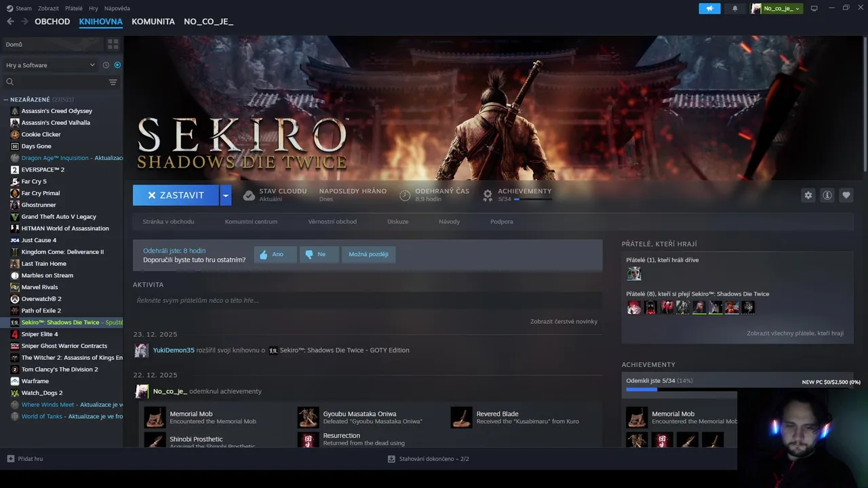868x488 pixels.
Task: Go to KOMUNITA tab
Action: click(x=153, y=22)
